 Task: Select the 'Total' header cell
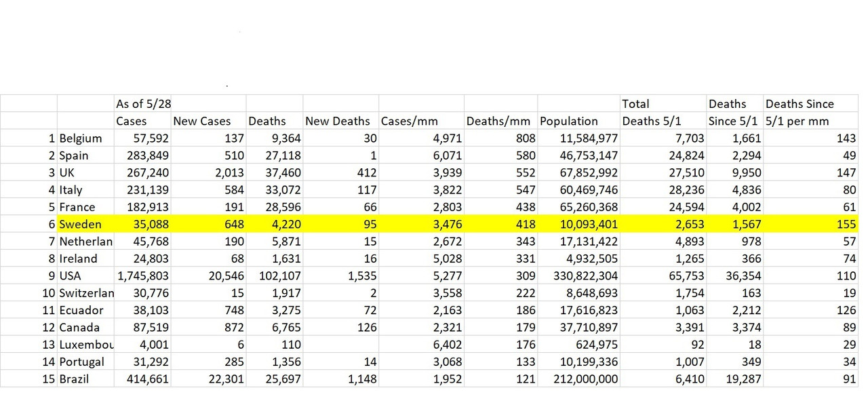[x=663, y=104]
